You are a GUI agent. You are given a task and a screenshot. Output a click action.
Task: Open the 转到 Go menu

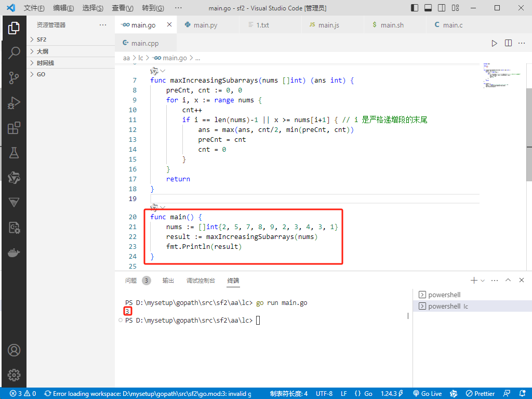153,8
